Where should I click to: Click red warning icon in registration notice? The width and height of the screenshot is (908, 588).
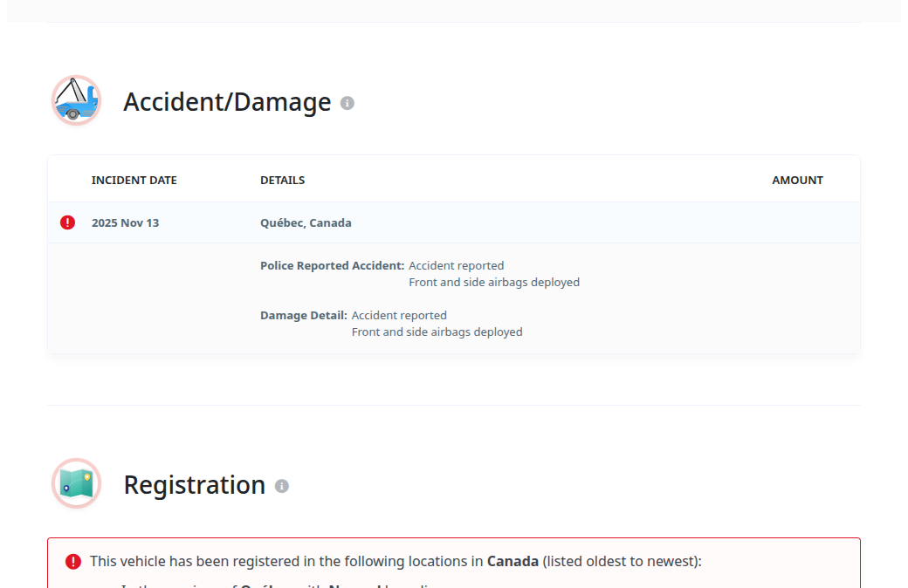73,561
